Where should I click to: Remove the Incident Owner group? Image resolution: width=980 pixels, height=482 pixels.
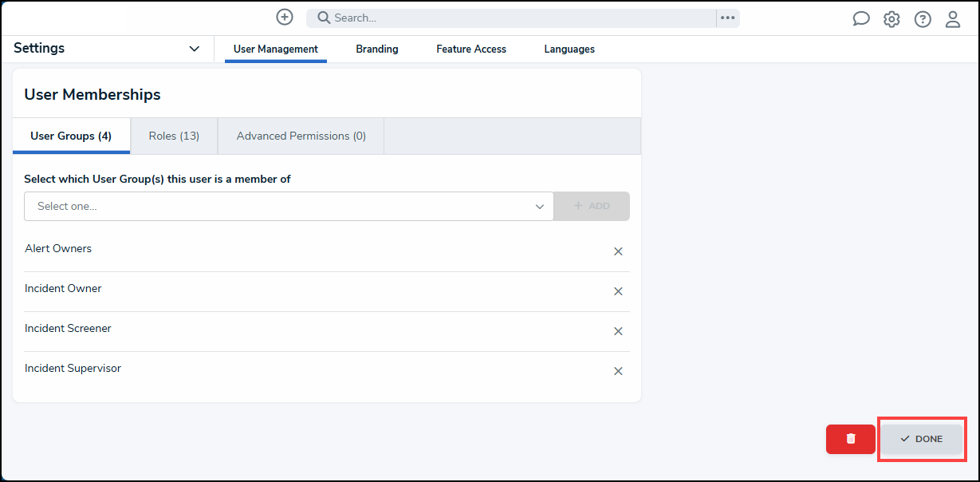(618, 291)
